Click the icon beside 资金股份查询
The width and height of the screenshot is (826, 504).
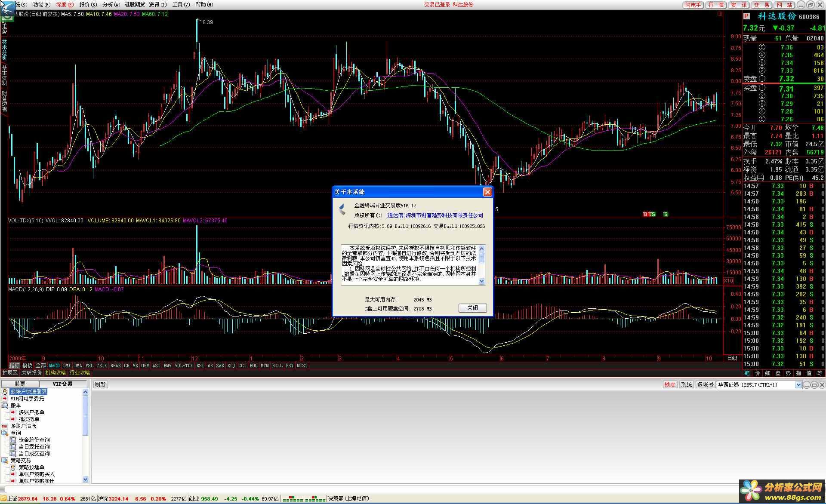tap(13, 440)
